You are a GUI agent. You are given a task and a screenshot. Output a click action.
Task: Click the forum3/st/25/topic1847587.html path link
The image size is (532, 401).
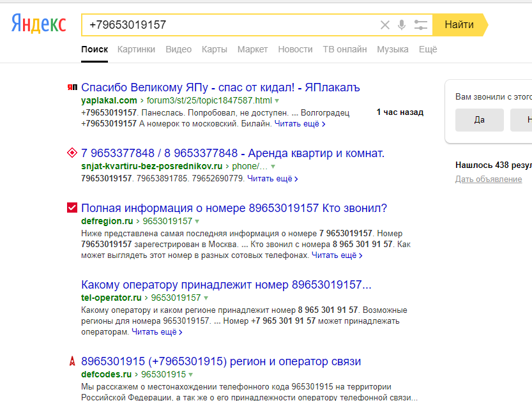point(209,100)
